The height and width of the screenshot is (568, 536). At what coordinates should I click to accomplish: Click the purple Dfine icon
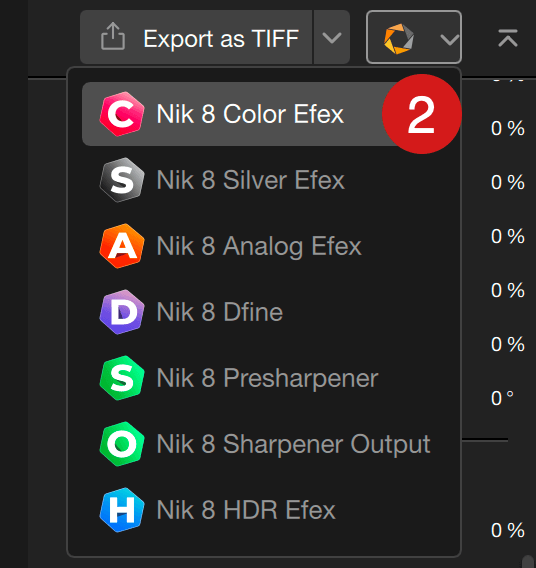pos(122,312)
